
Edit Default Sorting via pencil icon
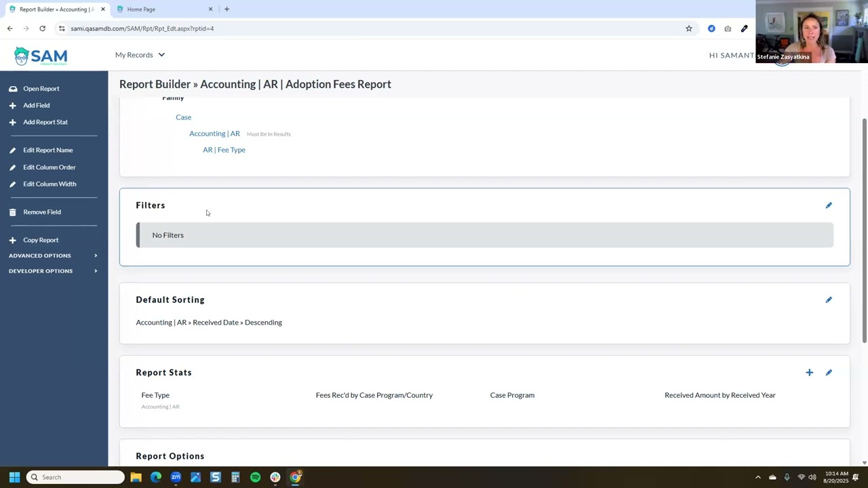[829, 300]
